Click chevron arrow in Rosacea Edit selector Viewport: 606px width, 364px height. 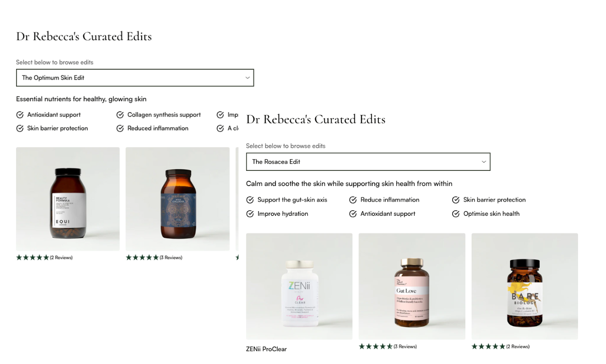483,162
